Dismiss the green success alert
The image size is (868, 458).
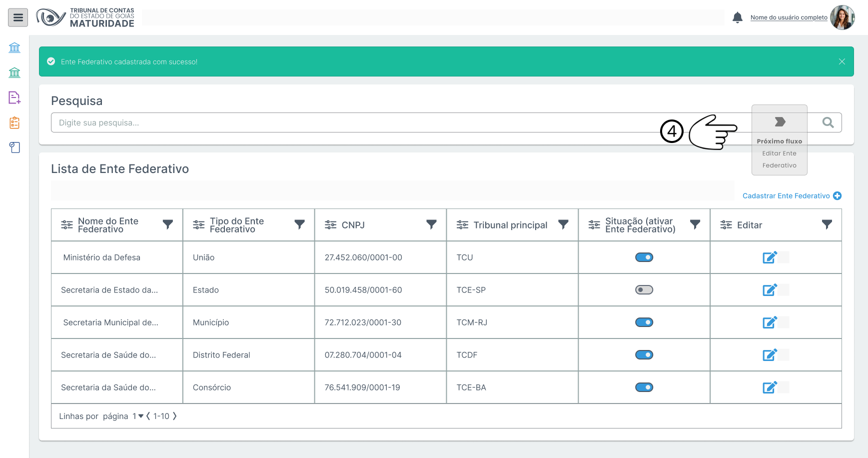(x=842, y=61)
